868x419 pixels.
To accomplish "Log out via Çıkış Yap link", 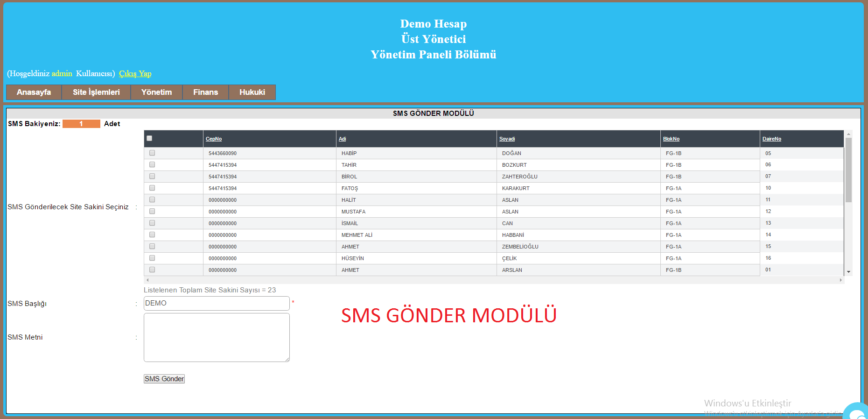I will pyautogui.click(x=135, y=73).
